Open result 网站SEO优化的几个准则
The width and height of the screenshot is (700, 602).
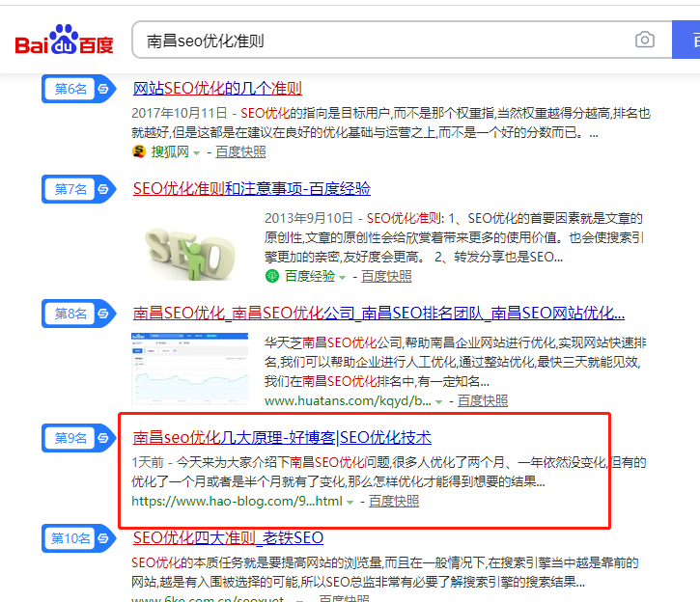[x=217, y=89]
